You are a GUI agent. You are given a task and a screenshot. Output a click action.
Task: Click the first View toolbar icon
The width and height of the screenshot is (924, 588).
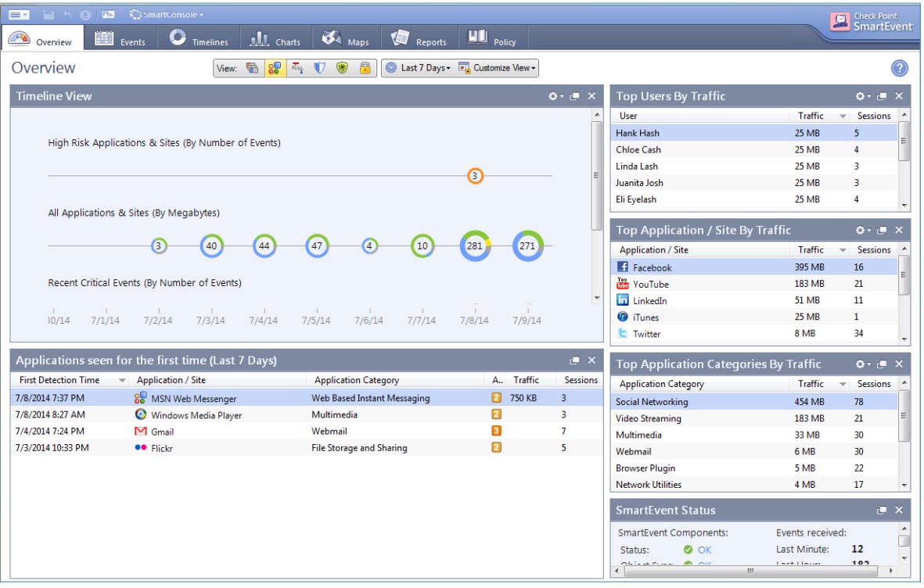pos(252,68)
